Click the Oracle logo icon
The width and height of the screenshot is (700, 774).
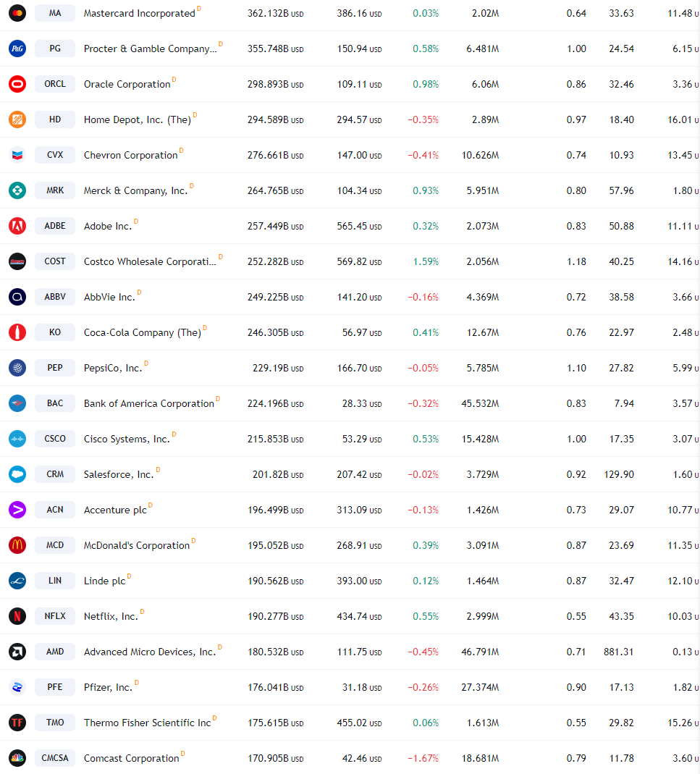[x=17, y=84]
